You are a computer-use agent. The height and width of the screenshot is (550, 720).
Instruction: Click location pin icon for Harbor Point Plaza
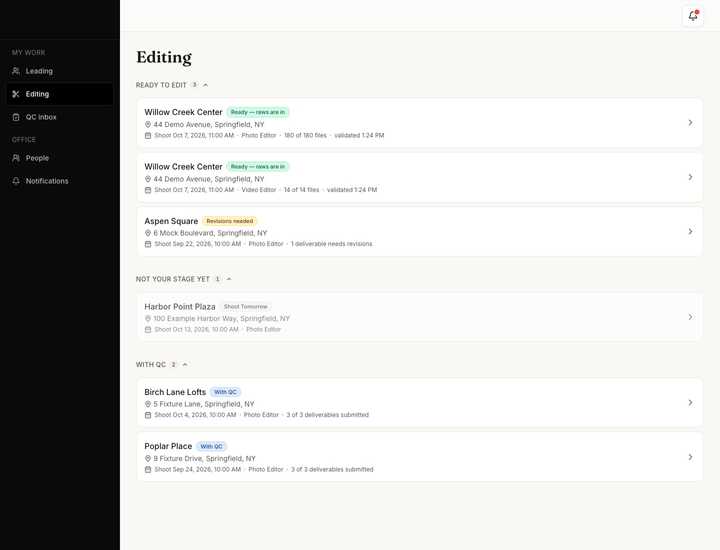click(148, 319)
